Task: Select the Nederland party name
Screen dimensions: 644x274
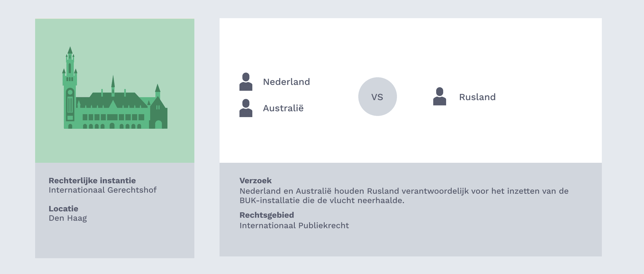Action: click(x=286, y=82)
